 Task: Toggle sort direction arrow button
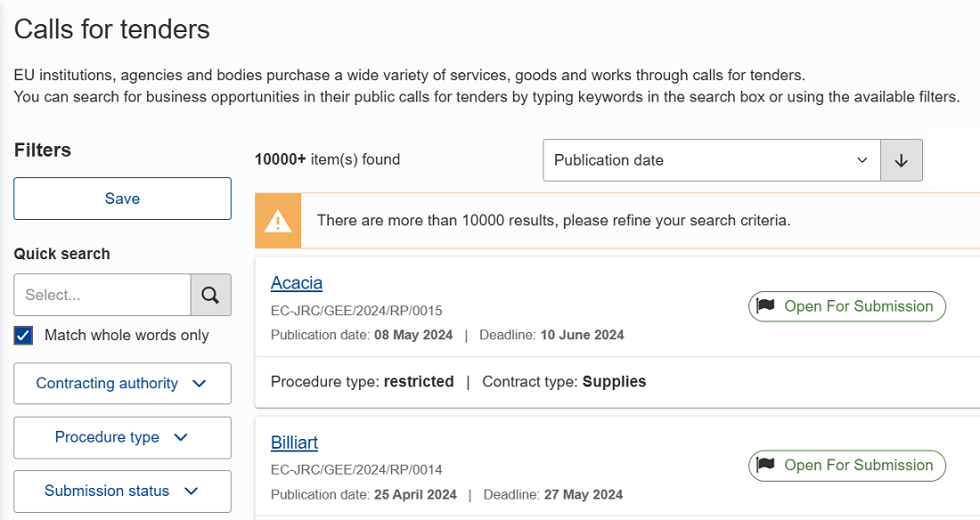902,160
